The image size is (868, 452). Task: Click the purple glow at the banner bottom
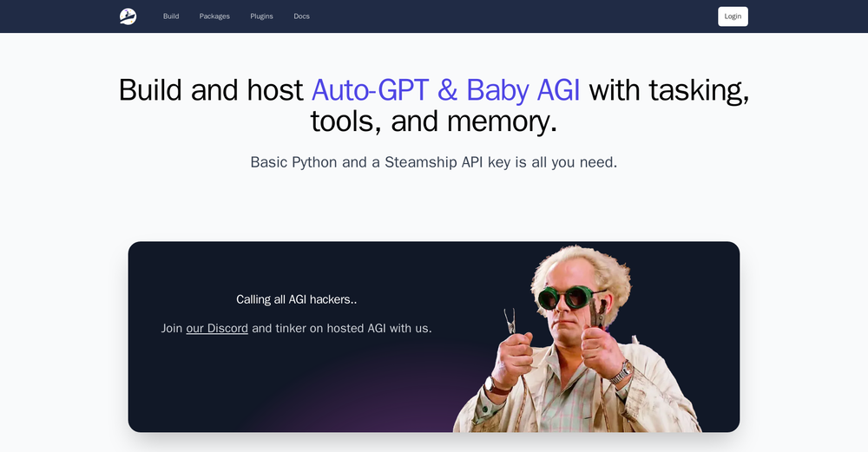tap(365, 408)
